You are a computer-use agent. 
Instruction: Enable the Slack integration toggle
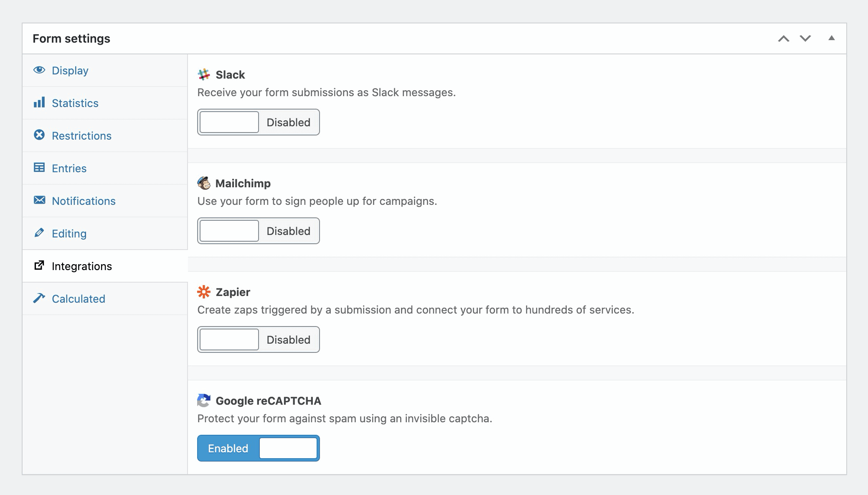click(229, 122)
